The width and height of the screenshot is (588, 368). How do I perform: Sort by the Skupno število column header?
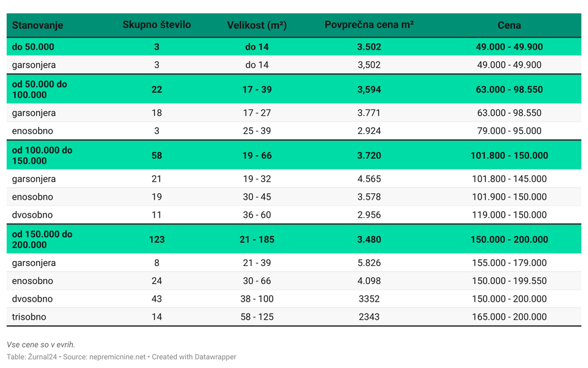pos(156,25)
